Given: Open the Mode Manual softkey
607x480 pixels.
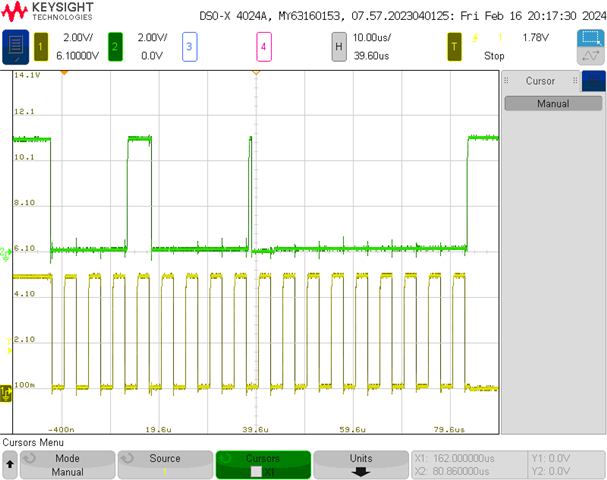Looking at the screenshot, I should pos(67,465).
